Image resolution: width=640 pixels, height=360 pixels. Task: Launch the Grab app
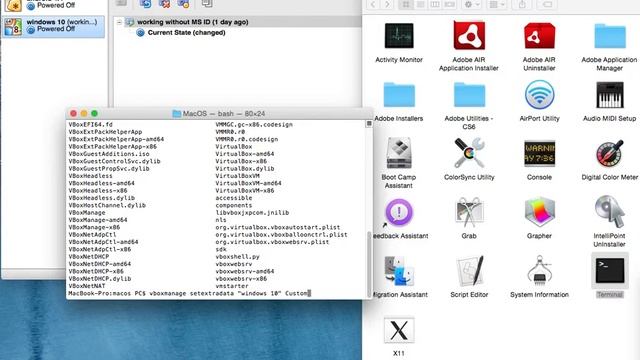click(469, 212)
